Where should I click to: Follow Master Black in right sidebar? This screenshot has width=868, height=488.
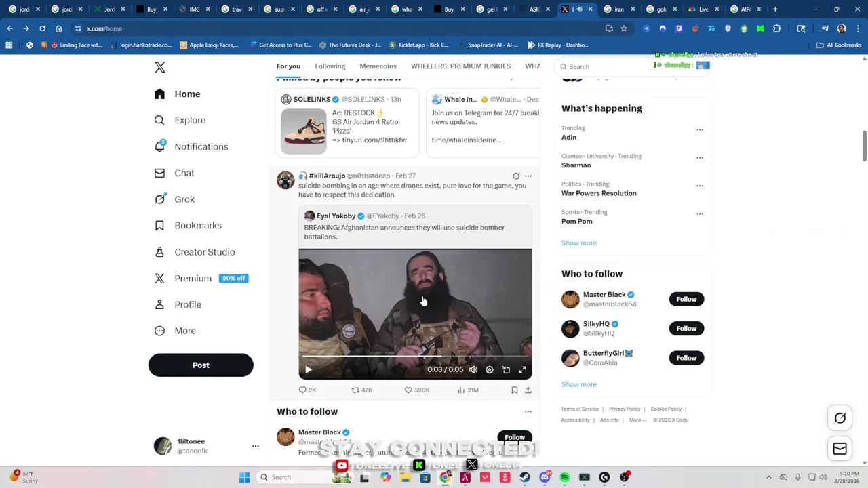click(686, 299)
